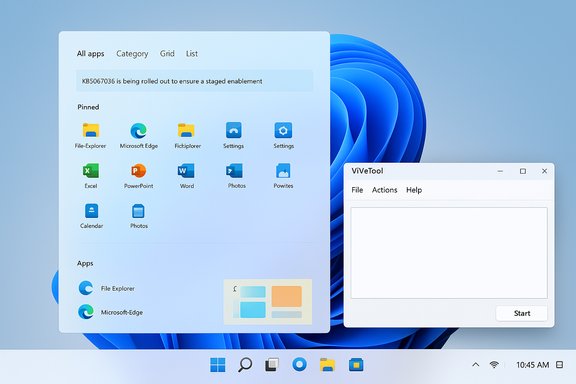The width and height of the screenshot is (576, 384).
Task: Open the Microsoft Store taskbar icon
Action: pos(356,365)
